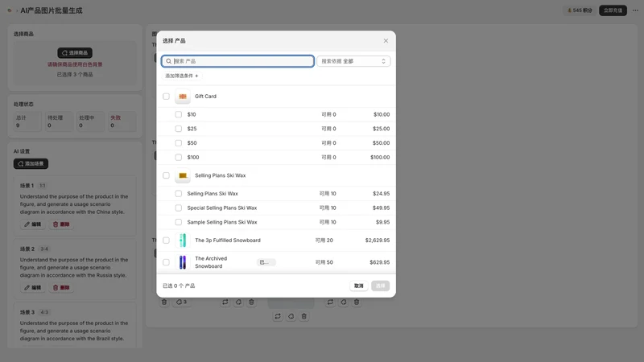Click the 场景 1 China style description text
Viewport: 644px width, 362px height.
74,204
